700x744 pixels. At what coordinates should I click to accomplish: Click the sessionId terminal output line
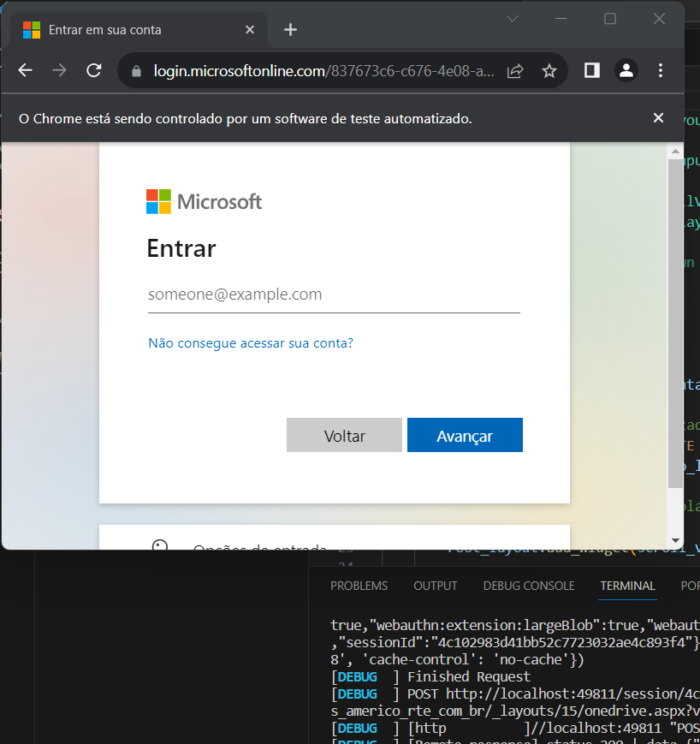pos(515,642)
